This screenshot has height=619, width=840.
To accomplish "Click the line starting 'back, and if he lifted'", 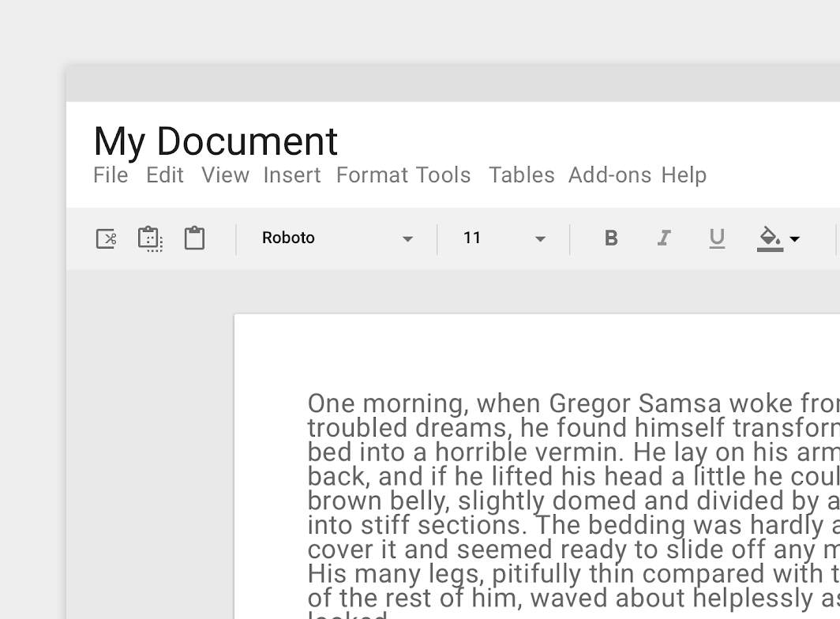I will point(574,476).
